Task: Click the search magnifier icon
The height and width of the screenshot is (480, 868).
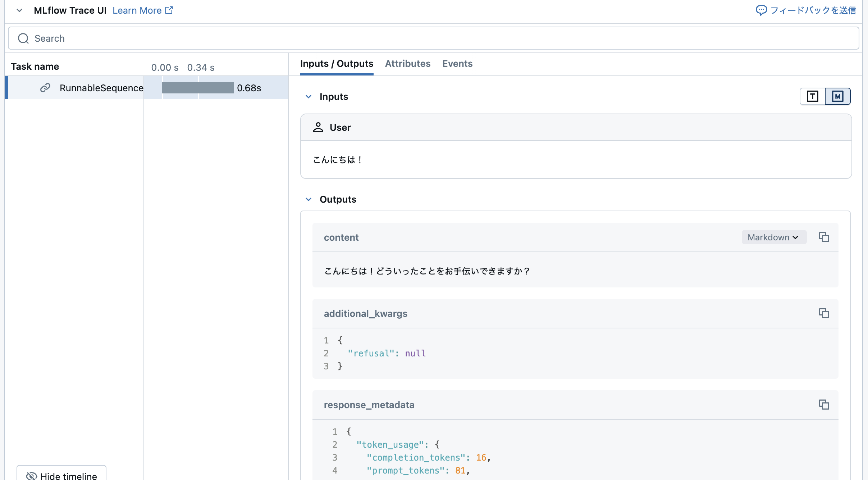Action: tap(23, 38)
